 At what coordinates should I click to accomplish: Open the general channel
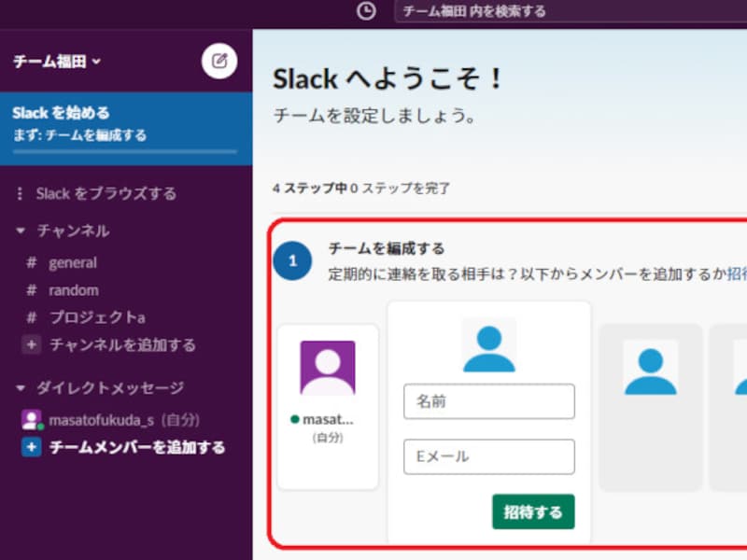click(x=73, y=263)
